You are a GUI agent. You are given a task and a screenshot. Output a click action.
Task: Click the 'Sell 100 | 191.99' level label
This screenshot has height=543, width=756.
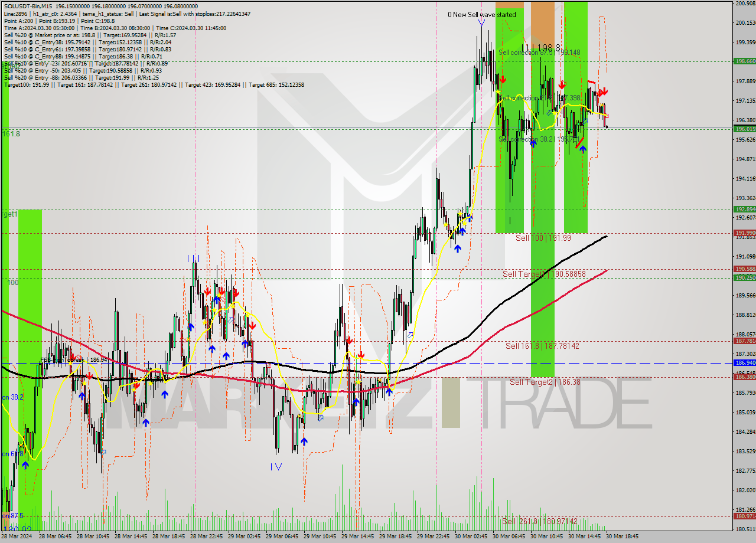(x=543, y=238)
